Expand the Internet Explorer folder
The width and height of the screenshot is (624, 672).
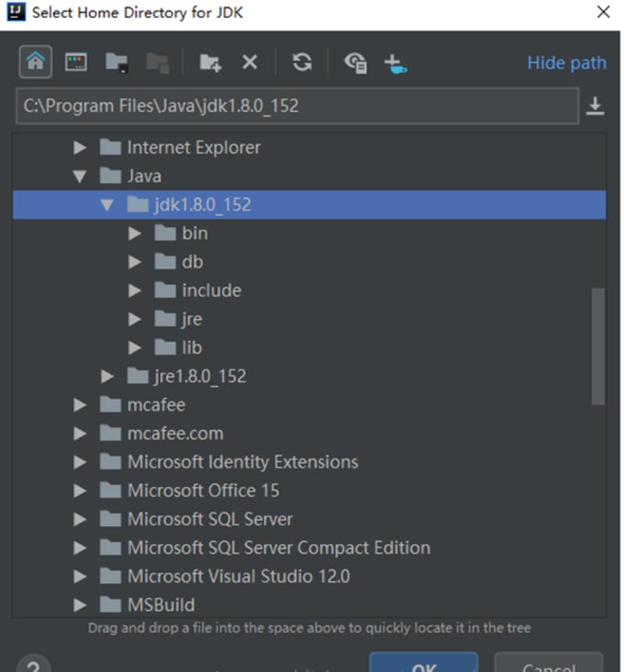click(80, 148)
